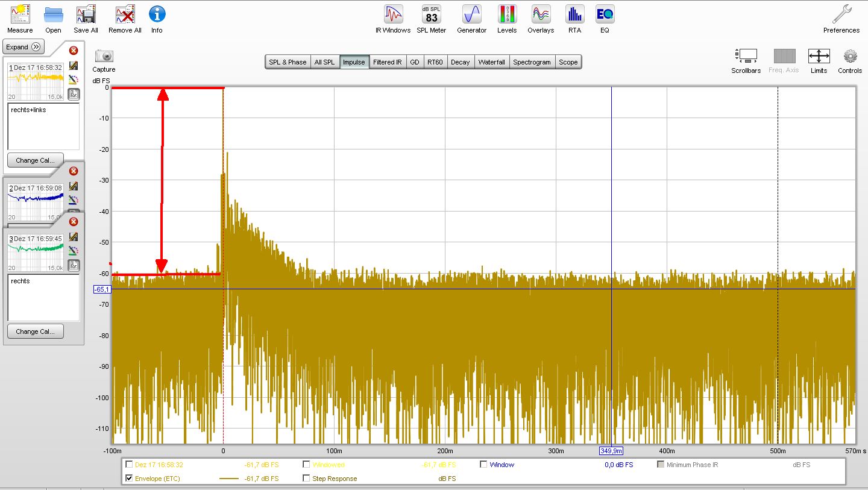
Task: Remove all measurements with Remove All
Action: click(x=125, y=19)
